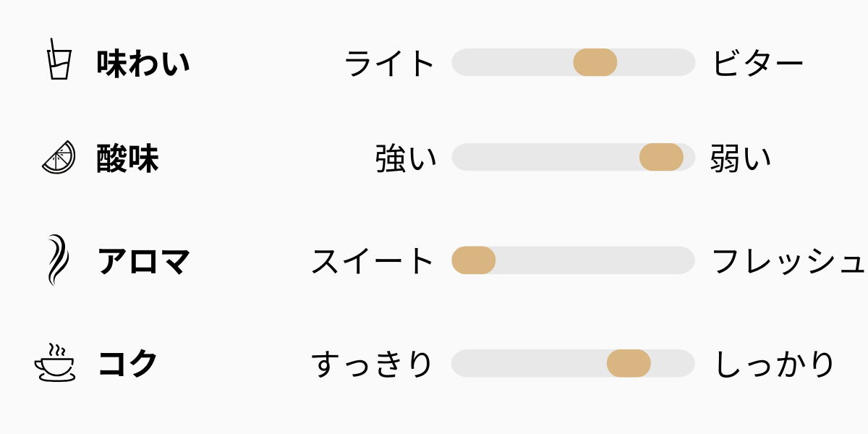Click the スイート label
This screenshot has height=434, width=868.
click(373, 261)
